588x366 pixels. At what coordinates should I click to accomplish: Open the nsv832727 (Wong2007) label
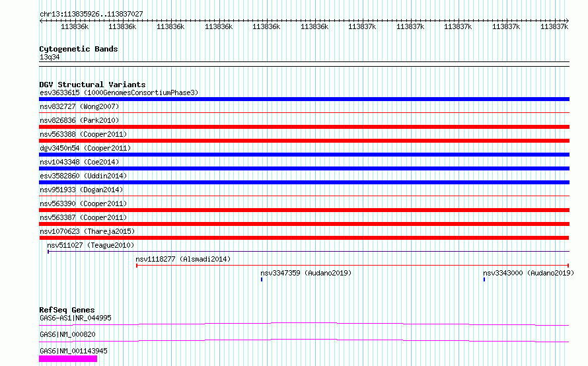[79, 106]
